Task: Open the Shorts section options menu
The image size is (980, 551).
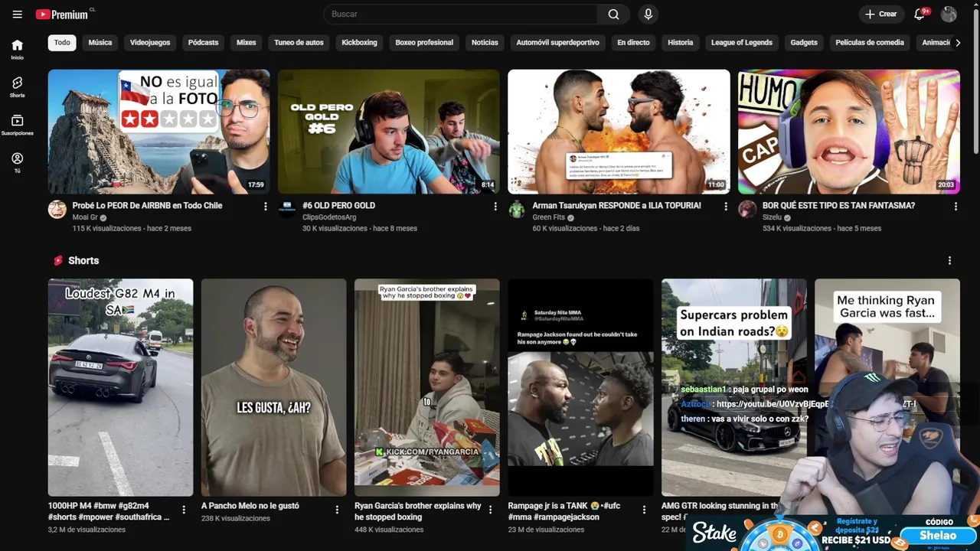Action: tap(949, 261)
